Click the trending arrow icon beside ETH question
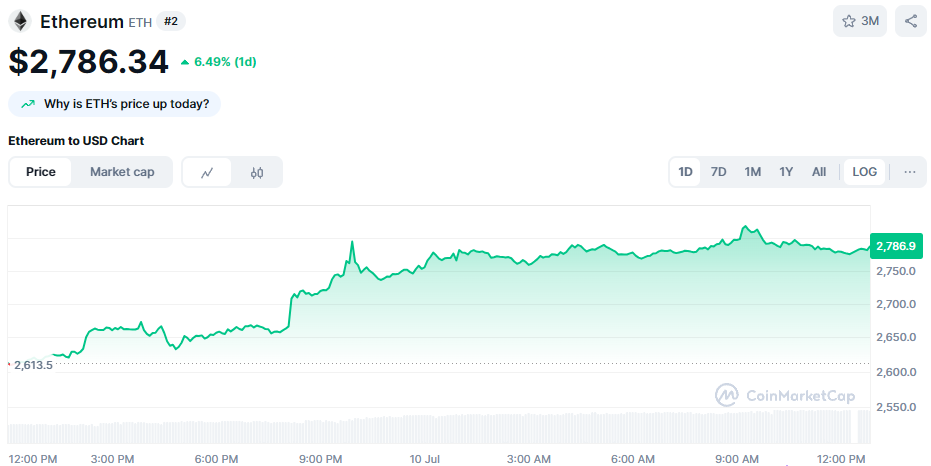This screenshot has height=466, width=931. click(x=28, y=104)
